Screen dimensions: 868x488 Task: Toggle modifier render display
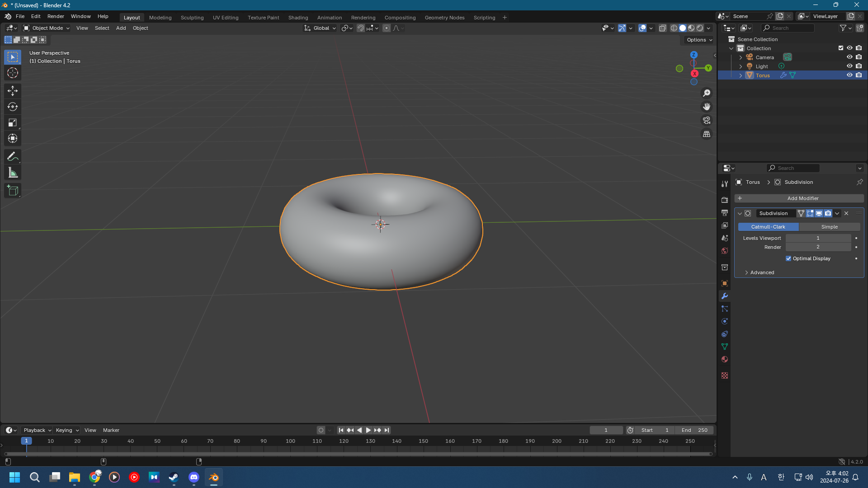(x=828, y=213)
